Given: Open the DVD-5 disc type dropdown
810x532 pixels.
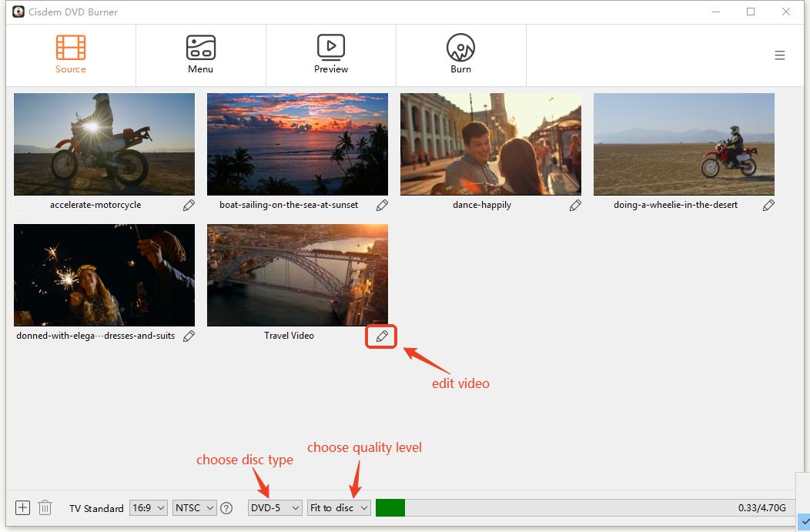Looking at the screenshot, I should [274, 507].
